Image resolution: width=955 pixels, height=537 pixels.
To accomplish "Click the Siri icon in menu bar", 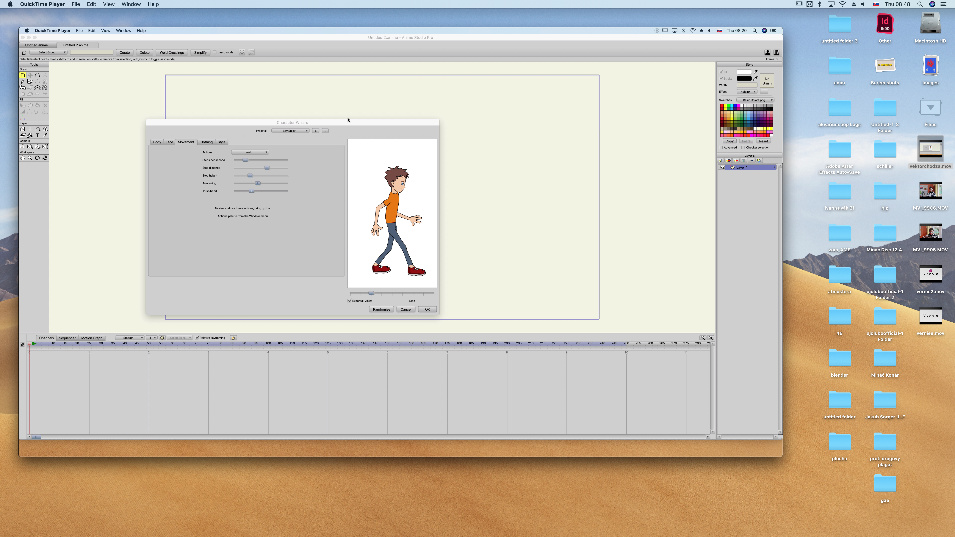I will 932,4.
